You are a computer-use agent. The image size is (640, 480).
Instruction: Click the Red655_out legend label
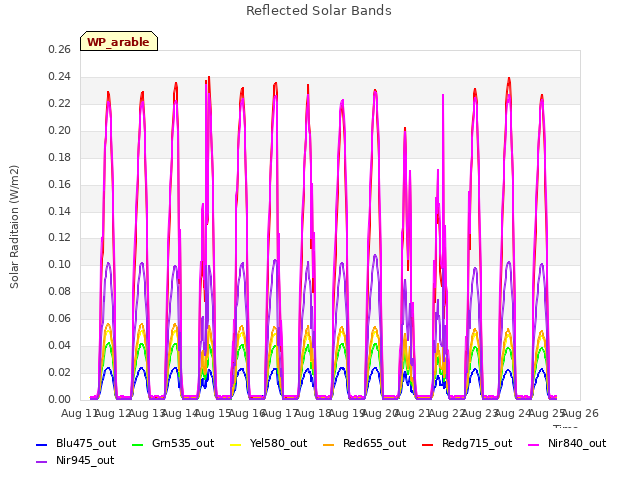coord(374,443)
